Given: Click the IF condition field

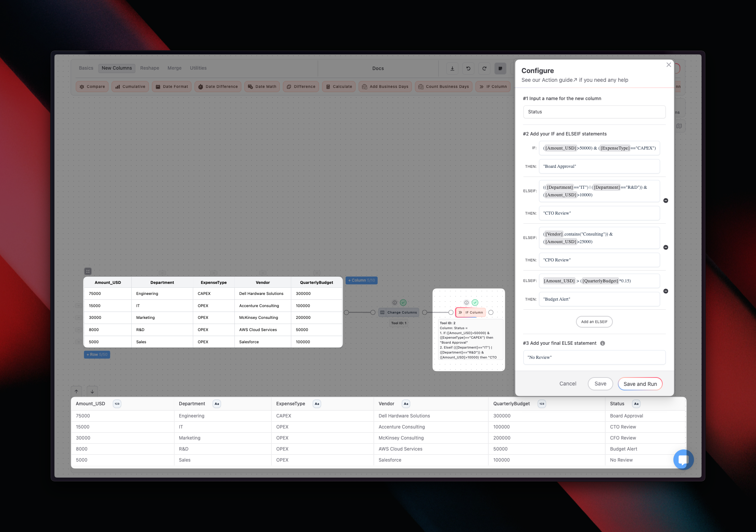Looking at the screenshot, I should click(599, 148).
